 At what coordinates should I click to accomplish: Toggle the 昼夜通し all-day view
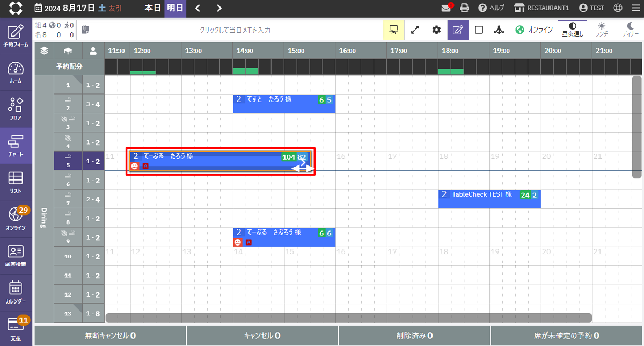[x=573, y=30]
